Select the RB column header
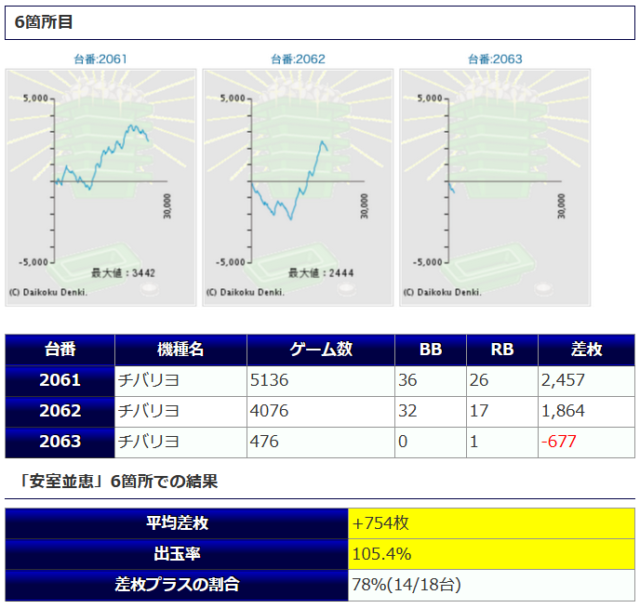 (x=502, y=349)
